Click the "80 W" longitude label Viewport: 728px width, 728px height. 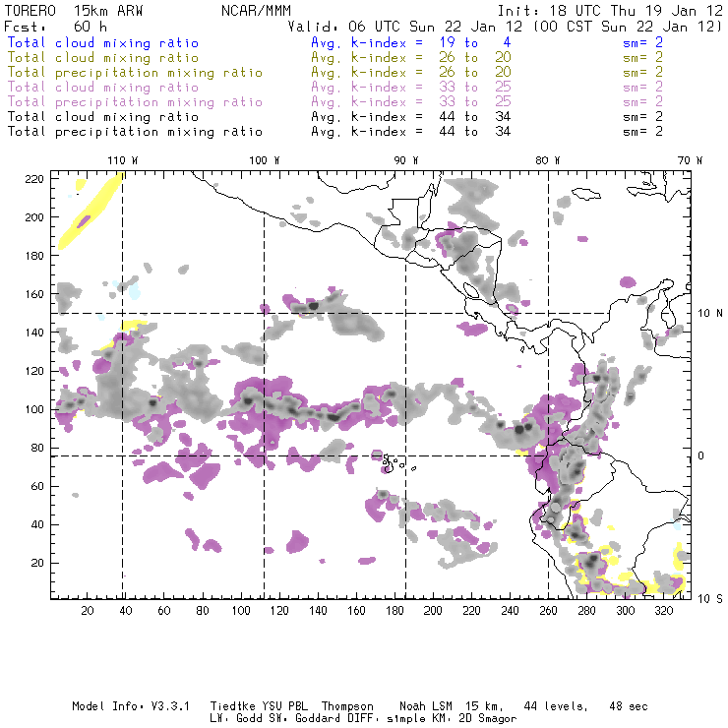pos(548,160)
